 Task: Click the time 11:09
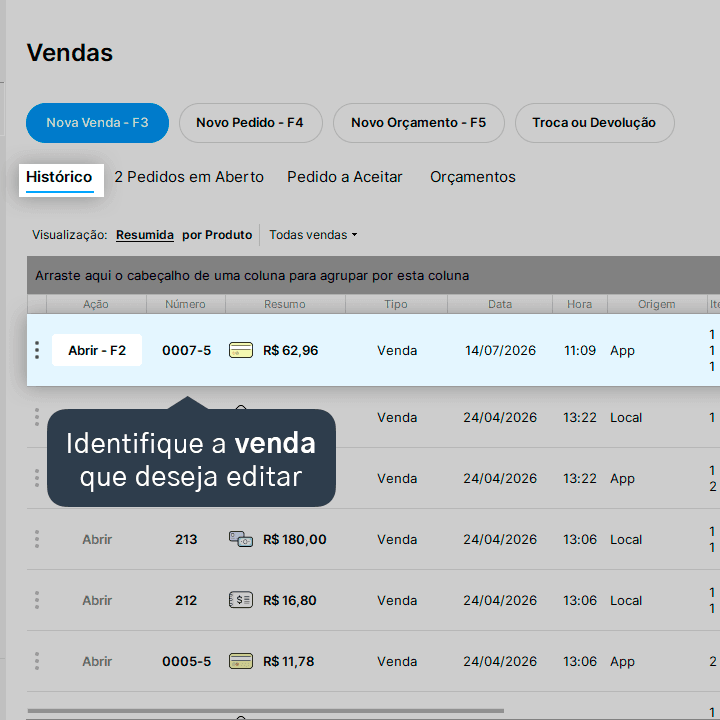[580, 350]
